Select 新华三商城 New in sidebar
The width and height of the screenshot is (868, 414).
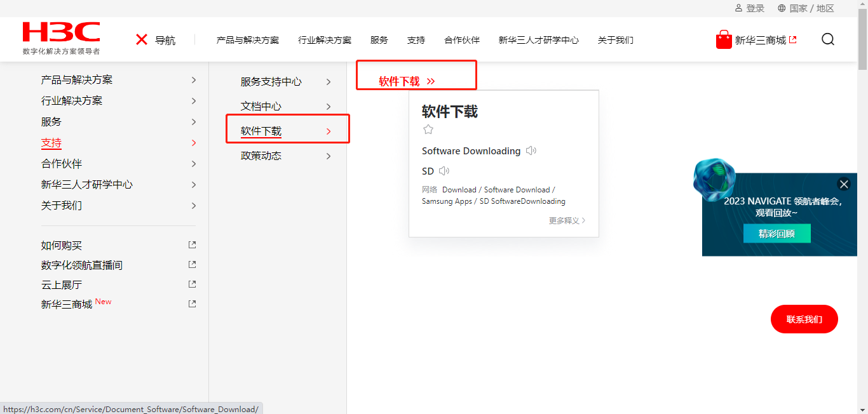76,304
